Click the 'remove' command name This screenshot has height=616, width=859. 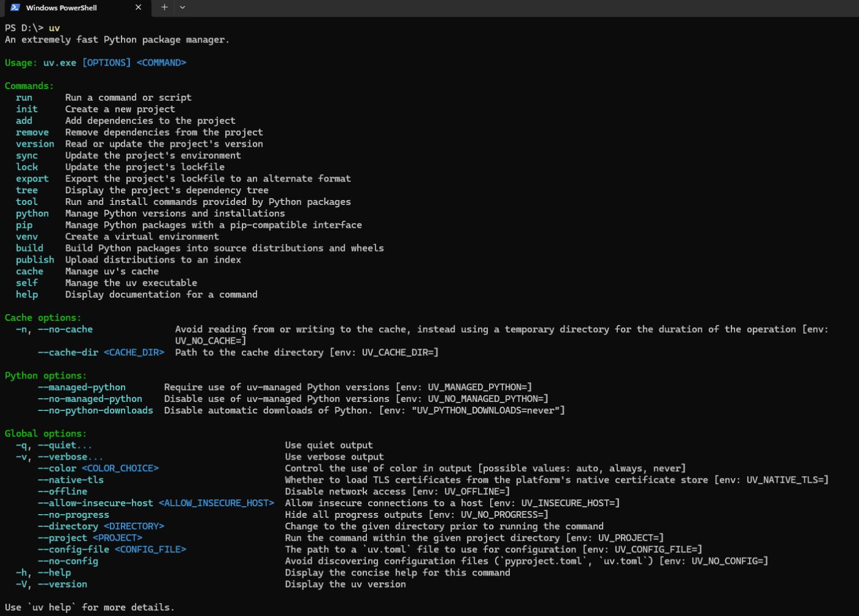(33, 133)
